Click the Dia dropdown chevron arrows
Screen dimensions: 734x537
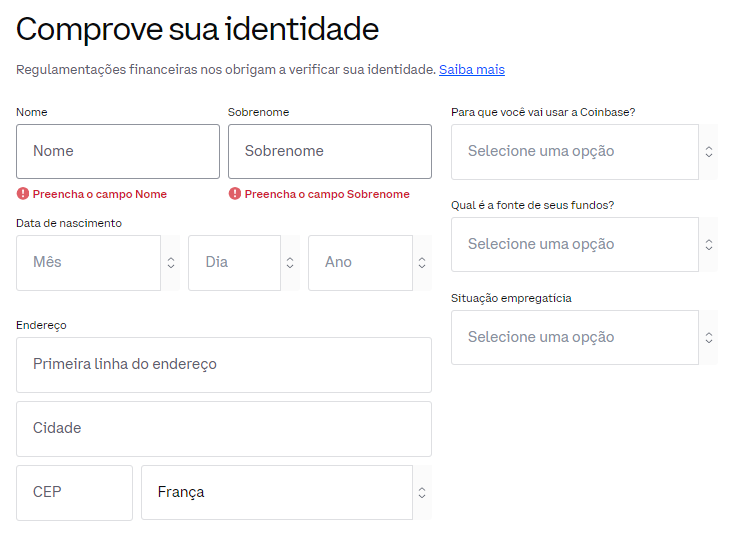[x=290, y=263]
